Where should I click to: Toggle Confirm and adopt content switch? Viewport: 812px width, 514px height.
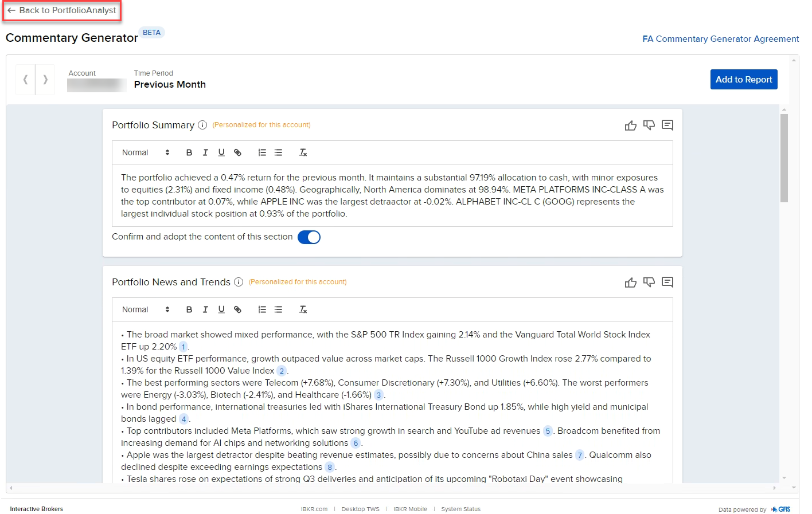click(x=309, y=237)
